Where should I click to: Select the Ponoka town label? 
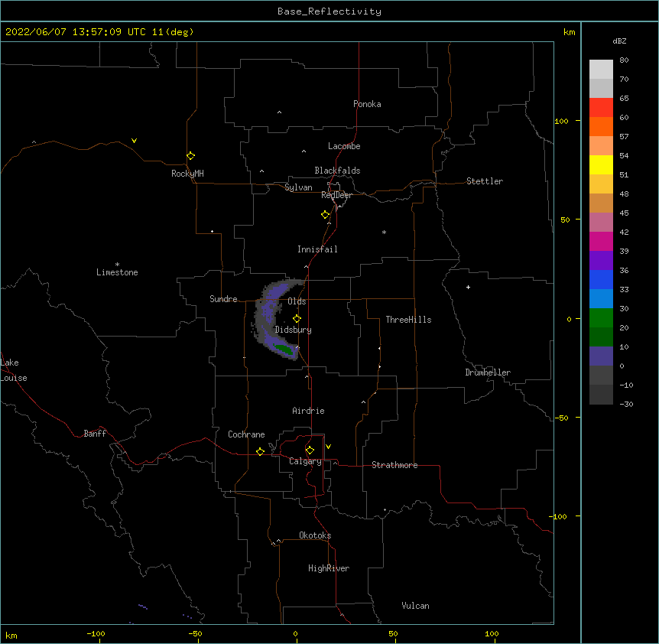click(367, 104)
